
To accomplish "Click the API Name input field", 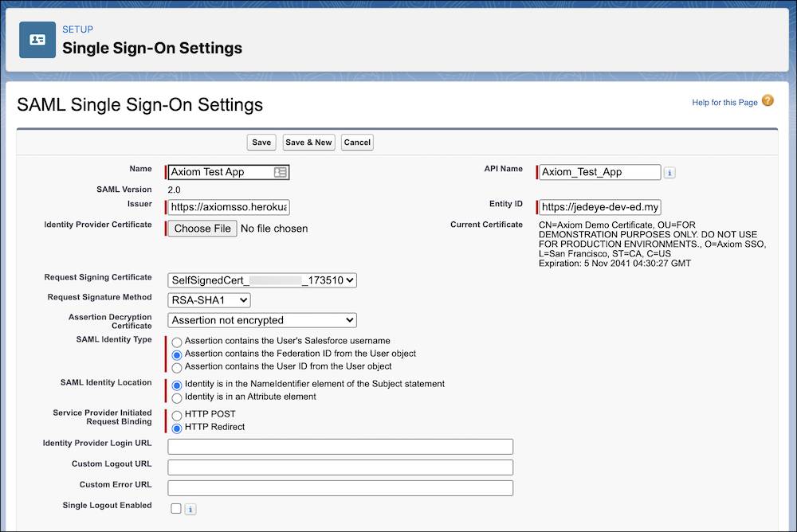I will click(600, 172).
